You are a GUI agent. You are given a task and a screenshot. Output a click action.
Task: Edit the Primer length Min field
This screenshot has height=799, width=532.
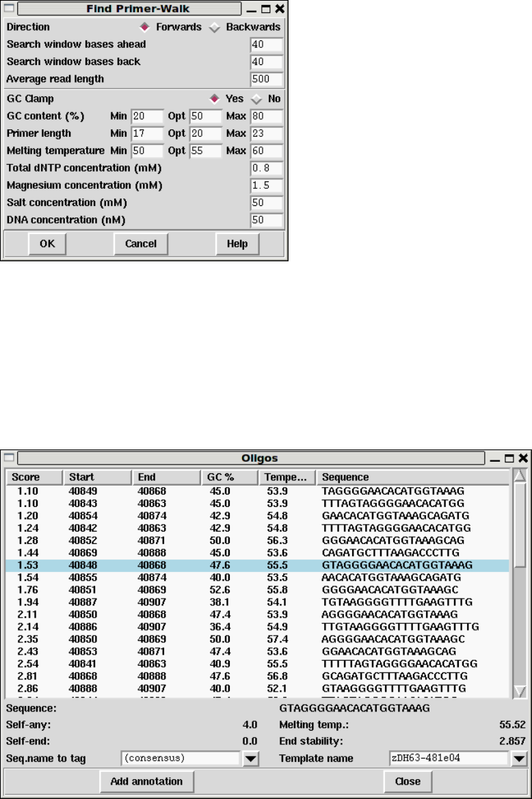coord(147,133)
